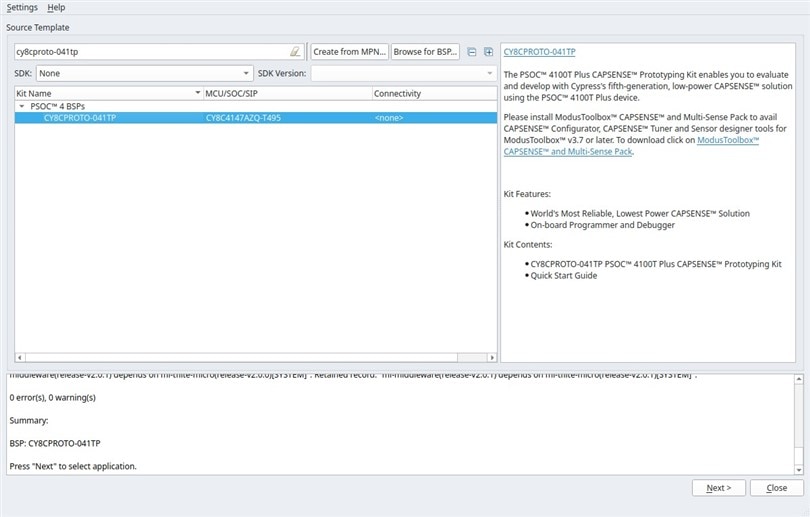Click Create from MPN button
Image resolution: width=810 pixels, height=517 pixels.
[x=349, y=52]
